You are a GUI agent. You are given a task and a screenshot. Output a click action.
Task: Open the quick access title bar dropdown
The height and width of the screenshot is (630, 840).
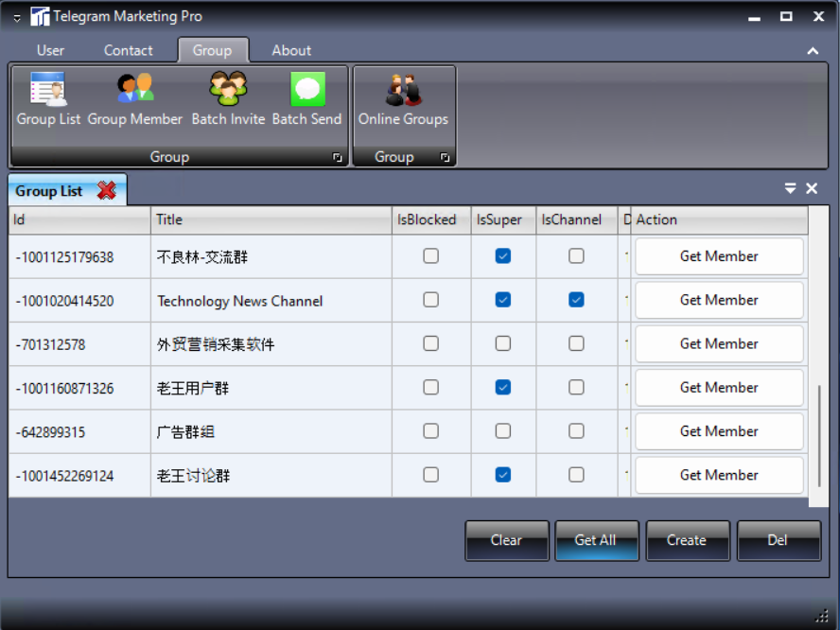tap(17, 17)
